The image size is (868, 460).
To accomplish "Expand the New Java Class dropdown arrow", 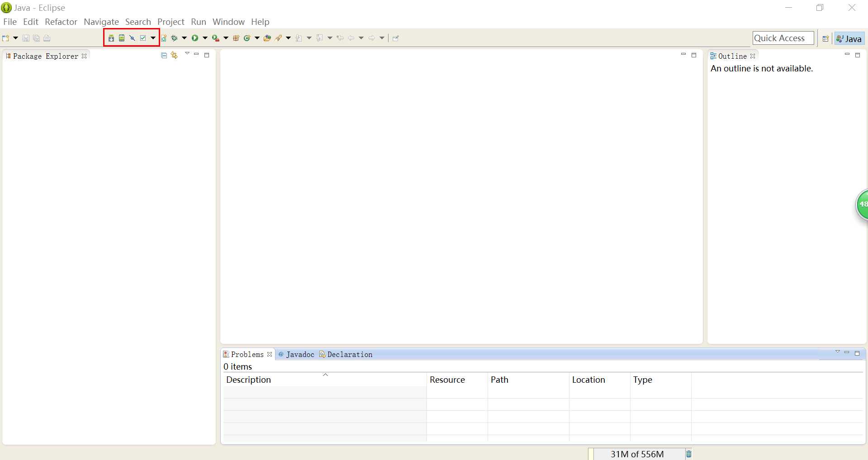I will point(257,38).
